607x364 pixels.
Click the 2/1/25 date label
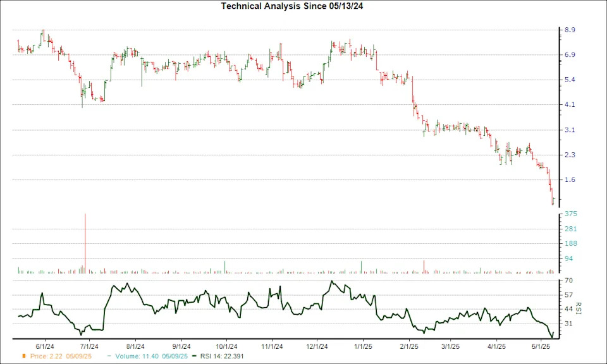[x=408, y=346]
